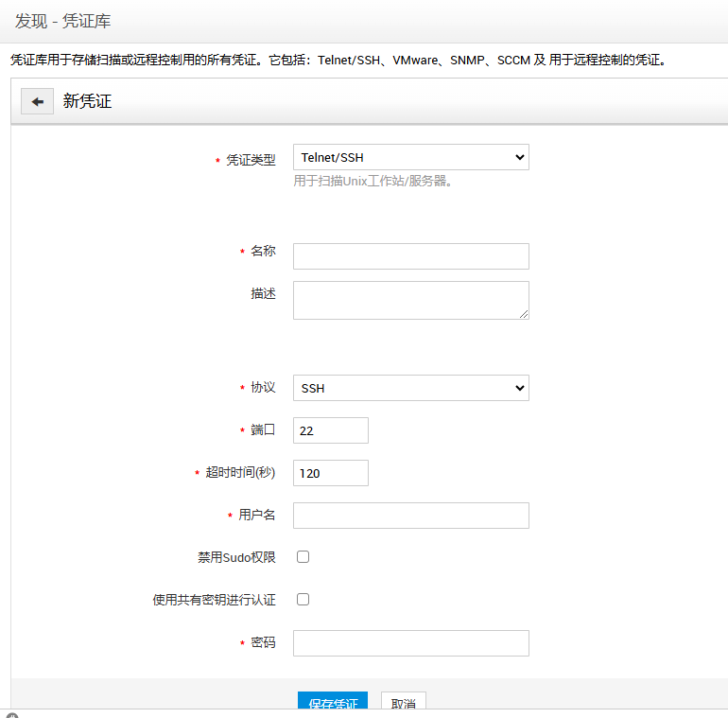
Task: Click the partially visible bottom-left corner icon
Action: point(12,715)
